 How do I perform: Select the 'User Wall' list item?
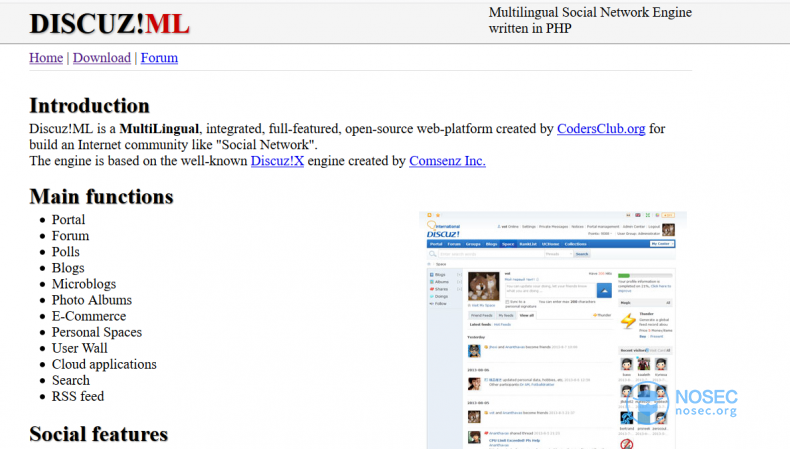pos(80,349)
